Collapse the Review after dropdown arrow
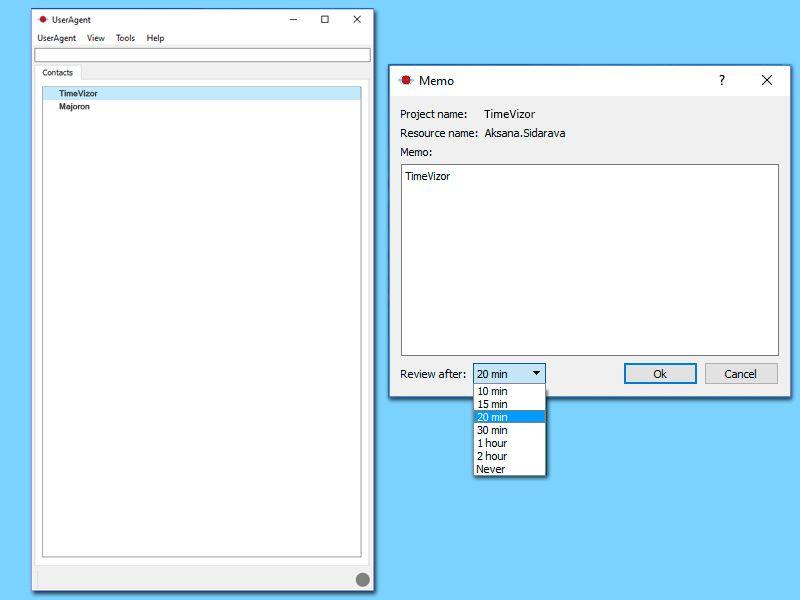The width and height of the screenshot is (800, 600). pos(536,373)
